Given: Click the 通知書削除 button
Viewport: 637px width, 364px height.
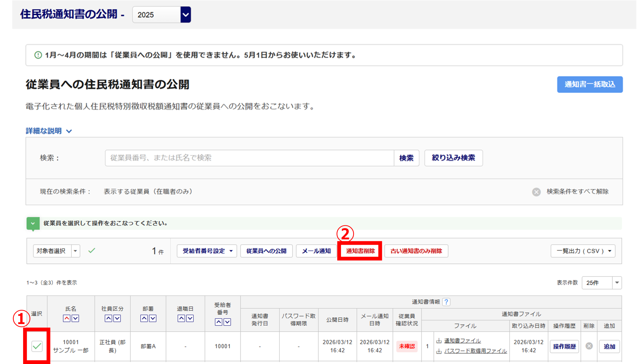Looking at the screenshot, I should coord(360,251).
